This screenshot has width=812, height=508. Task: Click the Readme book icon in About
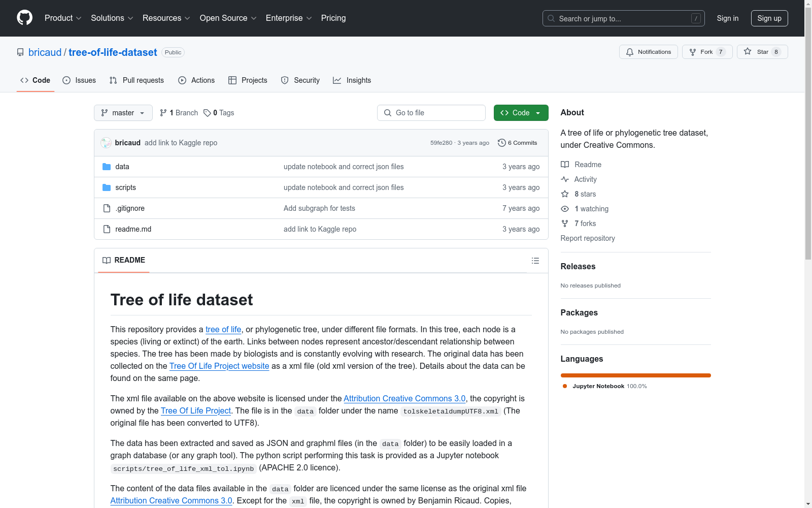pos(565,165)
